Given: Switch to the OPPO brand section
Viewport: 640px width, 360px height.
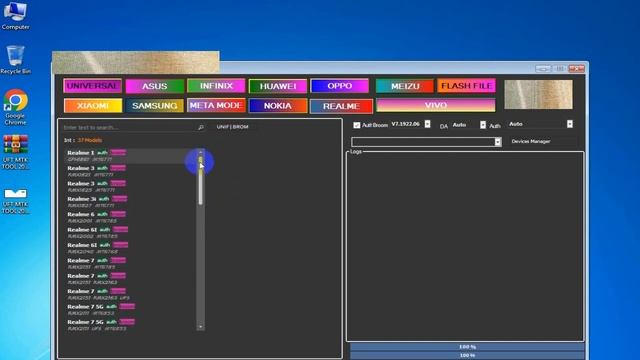Looking at the screenshot, I should point(339,86).
